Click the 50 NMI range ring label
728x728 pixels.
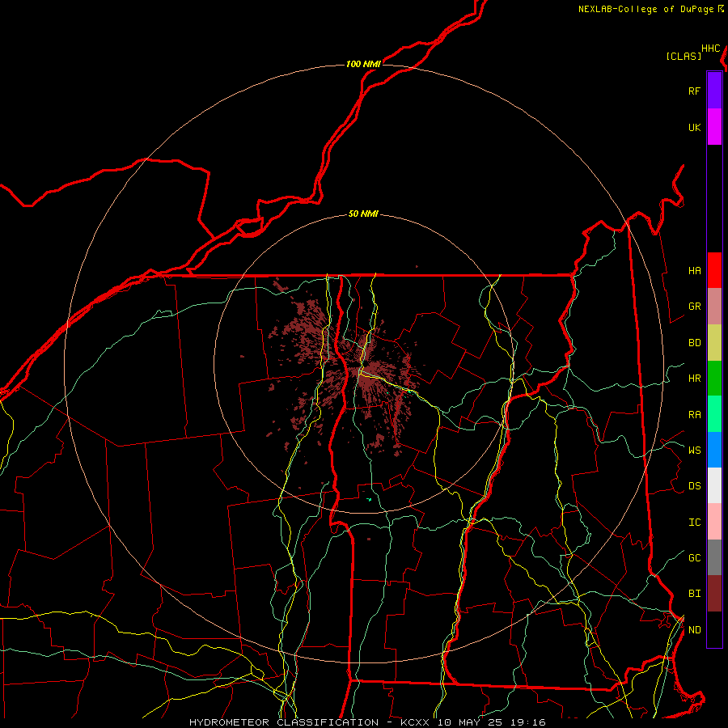point(363,214)
